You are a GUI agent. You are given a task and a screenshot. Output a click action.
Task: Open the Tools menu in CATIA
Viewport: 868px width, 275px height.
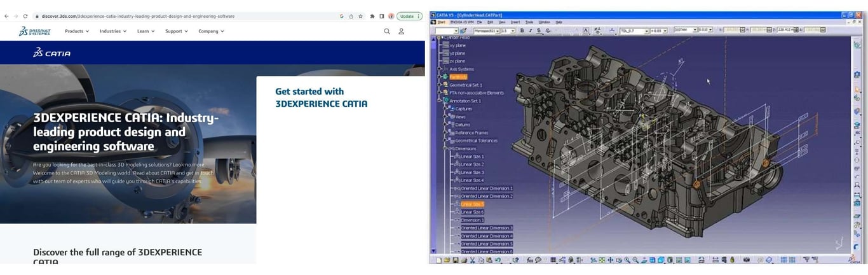tap(529, 22)
